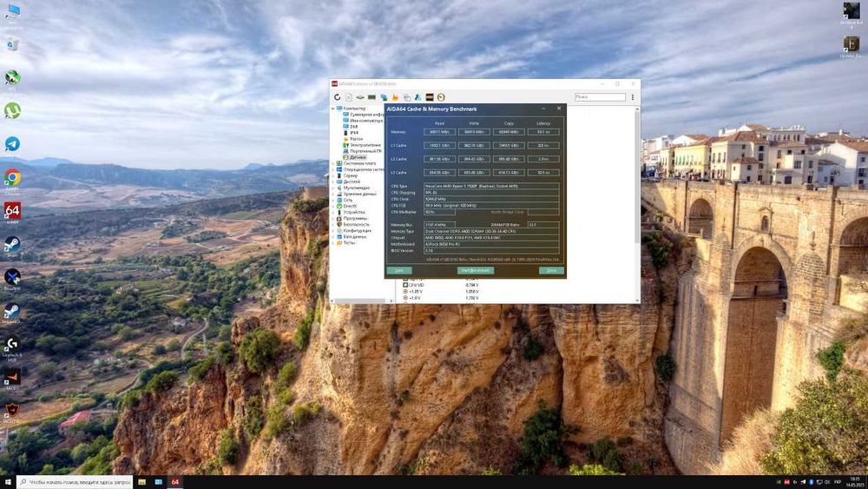Image resolution: width=868 pixels, height=489 pixels.
Task: Open the three-dot menu in AIDA64 window
Action: coord(633,97)
